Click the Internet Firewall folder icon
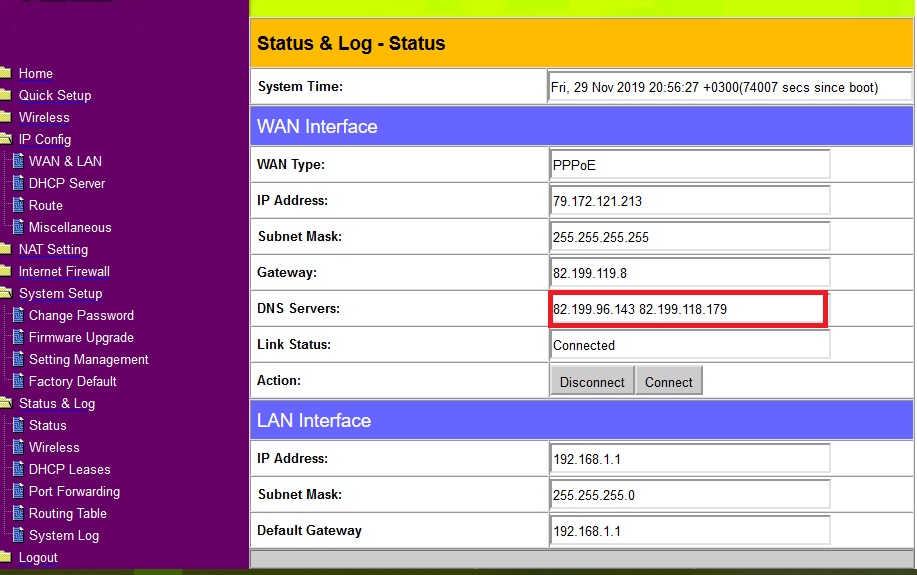The image size is (917, 575). point(5,271)
